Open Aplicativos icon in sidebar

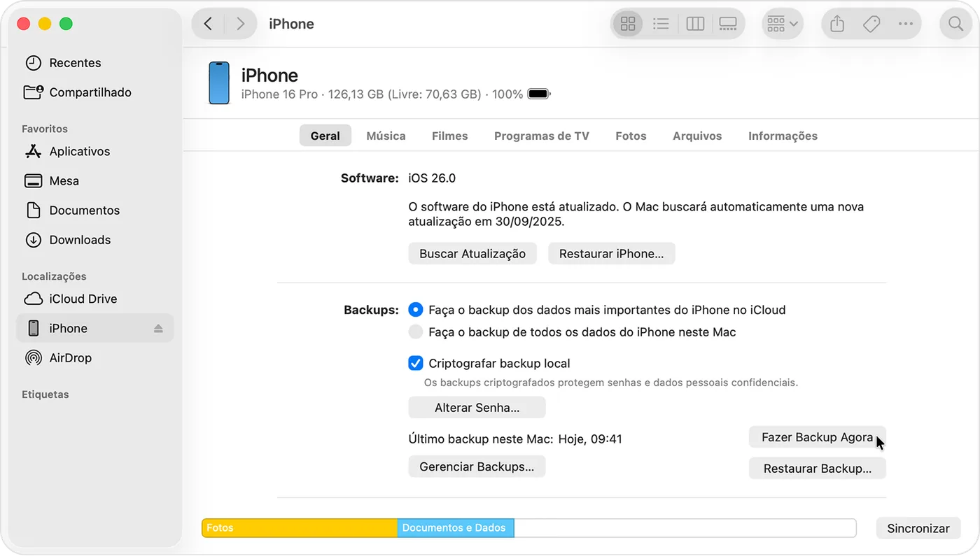33,151
